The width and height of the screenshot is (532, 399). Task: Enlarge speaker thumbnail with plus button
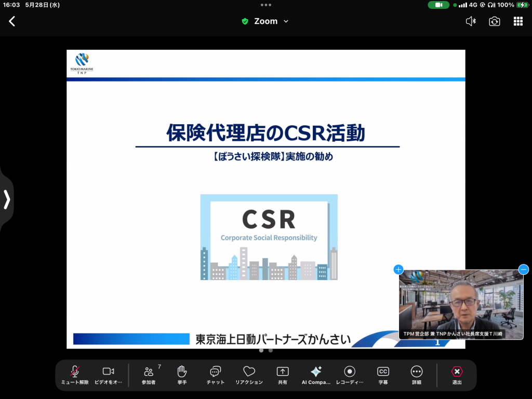[398, 270]
